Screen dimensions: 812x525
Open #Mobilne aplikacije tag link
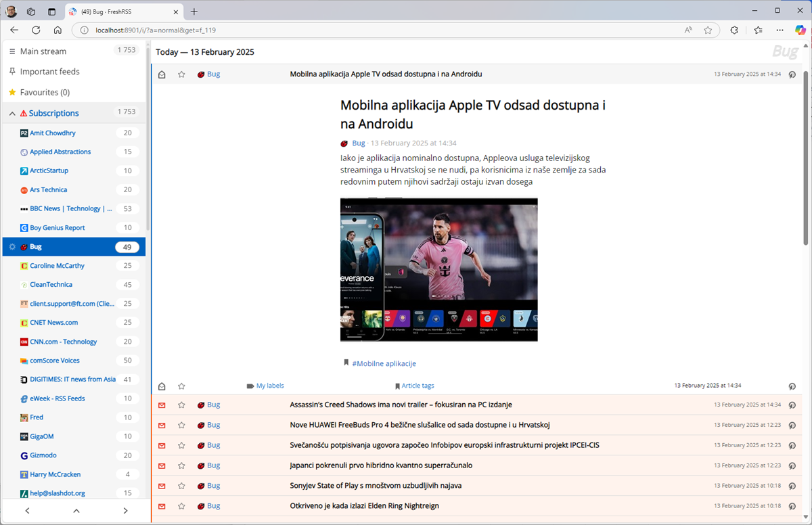(384, 363)
